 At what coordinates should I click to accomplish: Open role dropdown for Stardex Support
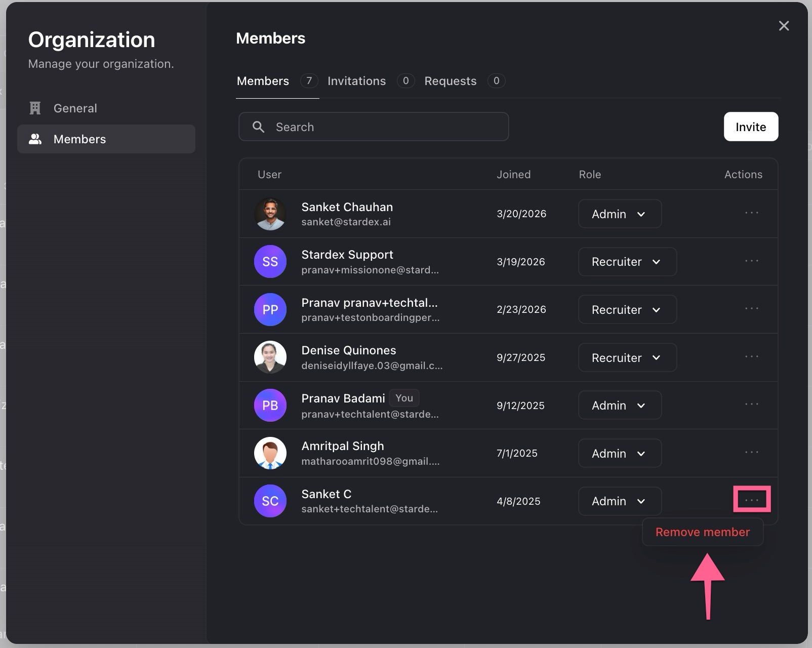(x=627, y=262)
